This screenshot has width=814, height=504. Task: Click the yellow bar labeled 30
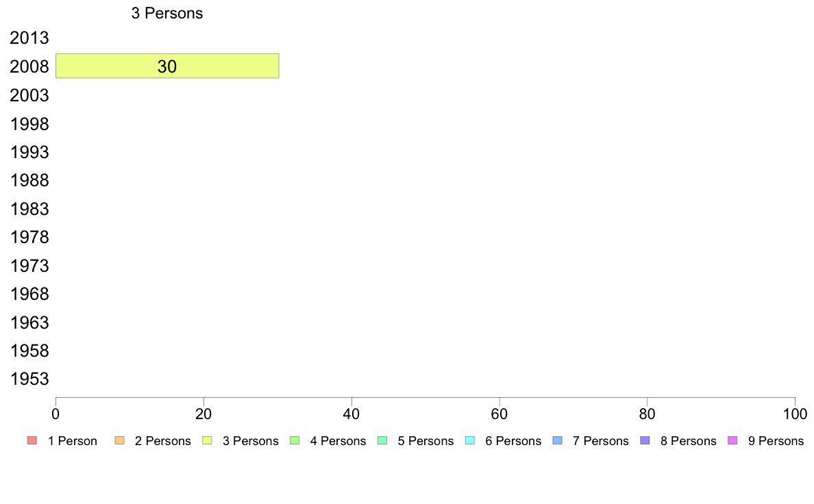(167, 66)
